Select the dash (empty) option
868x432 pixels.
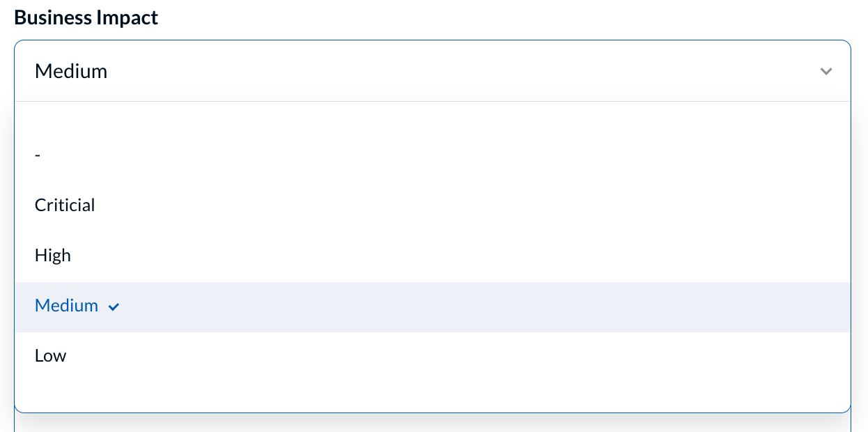(x=38, y=155)
